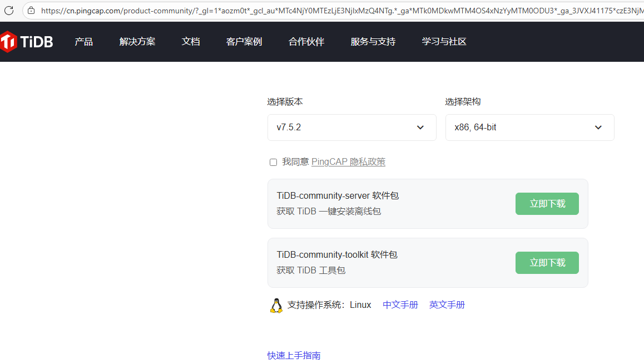Open the 服务与支持 menu
Screen dimensions: 644x363
point(373,42)
